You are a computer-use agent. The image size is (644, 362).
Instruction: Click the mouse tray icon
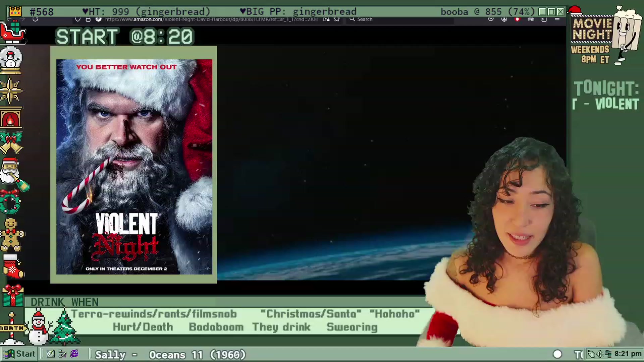point(591,354)
